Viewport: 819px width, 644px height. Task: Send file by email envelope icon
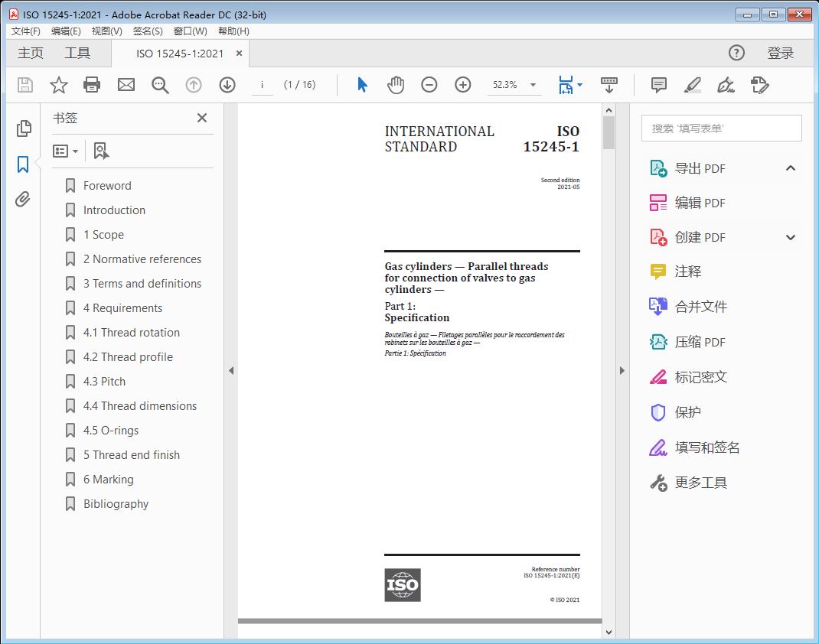126,85
